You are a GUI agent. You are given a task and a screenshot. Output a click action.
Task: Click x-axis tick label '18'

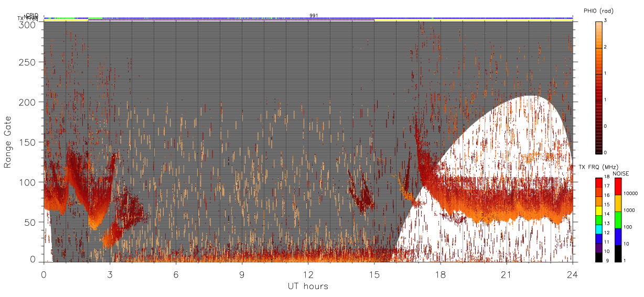[x=440, y=274]
